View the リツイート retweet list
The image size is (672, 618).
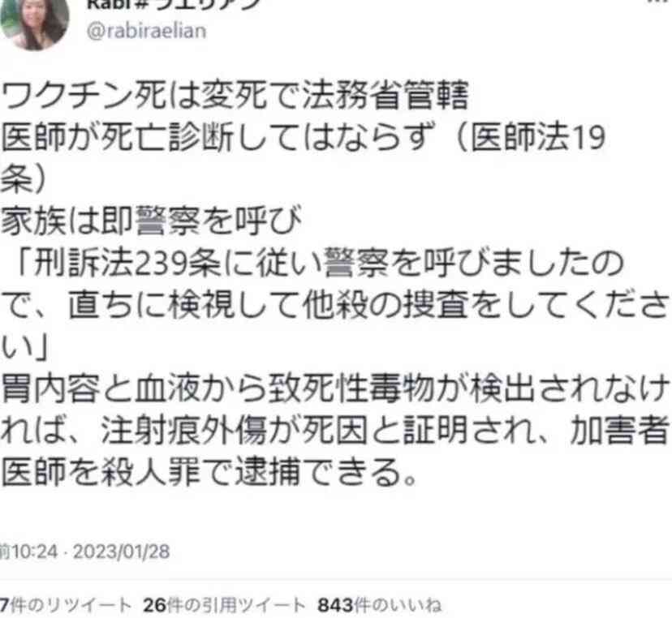coord(65,605)
